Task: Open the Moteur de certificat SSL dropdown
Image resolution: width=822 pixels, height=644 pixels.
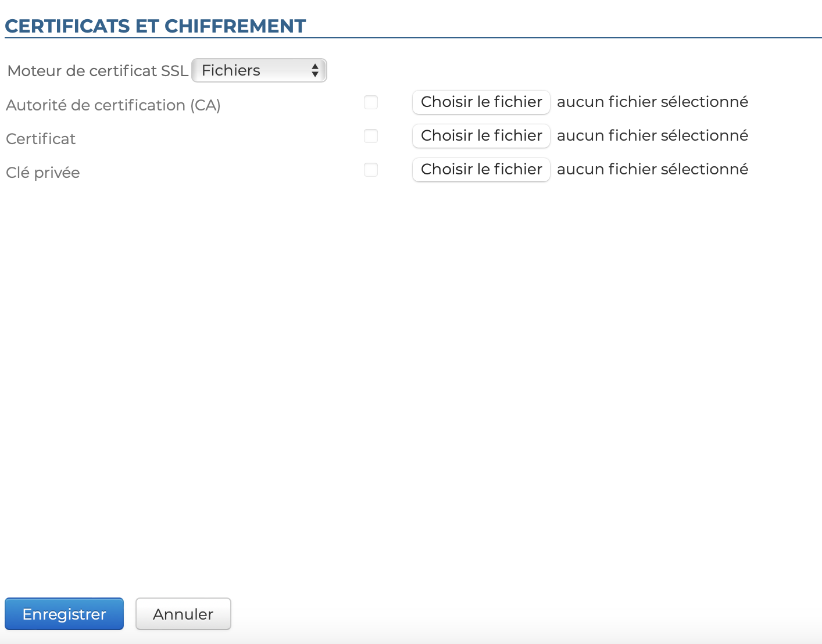Action: [x=259, y=70]
